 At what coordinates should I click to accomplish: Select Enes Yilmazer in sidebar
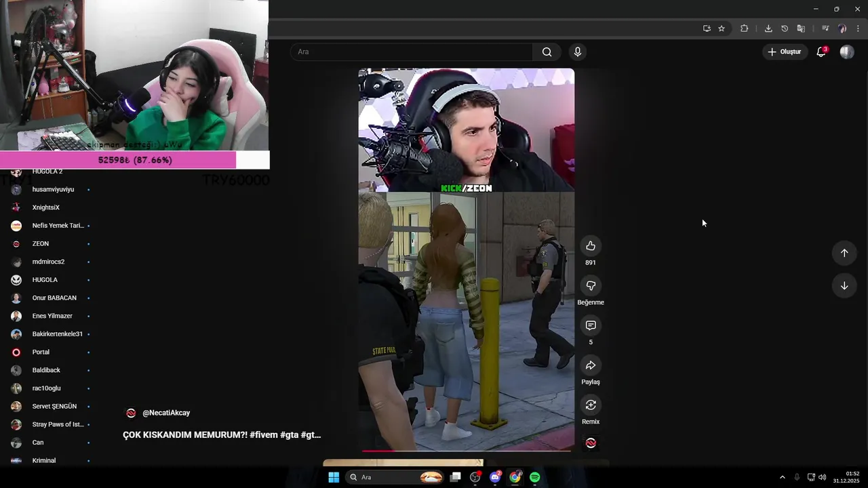(51, 316)
